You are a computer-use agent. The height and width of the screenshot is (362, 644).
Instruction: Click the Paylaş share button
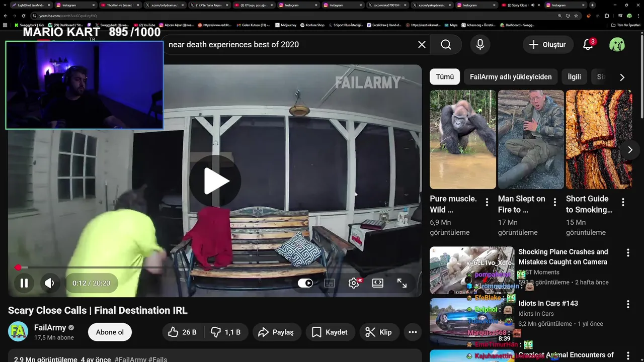[276, 332]
